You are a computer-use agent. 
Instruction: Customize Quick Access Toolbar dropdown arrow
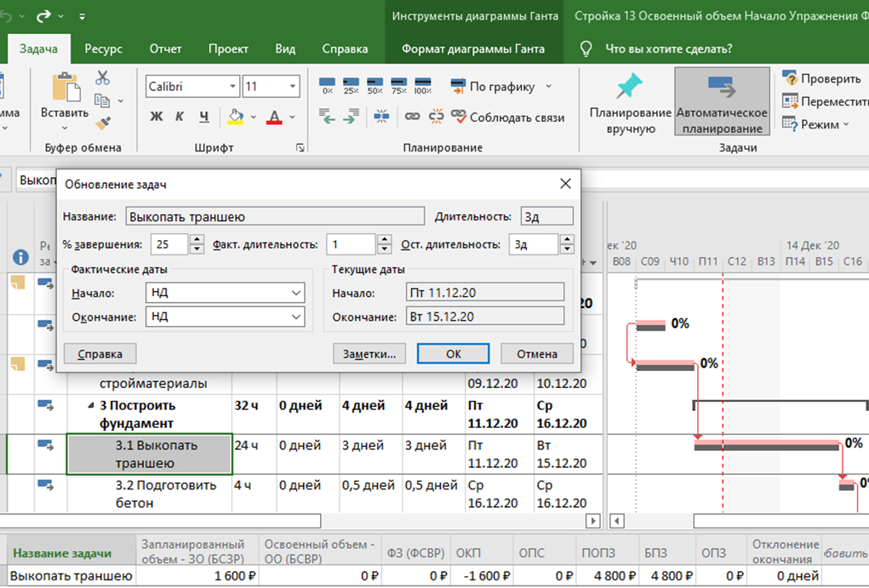click(82, 17)
